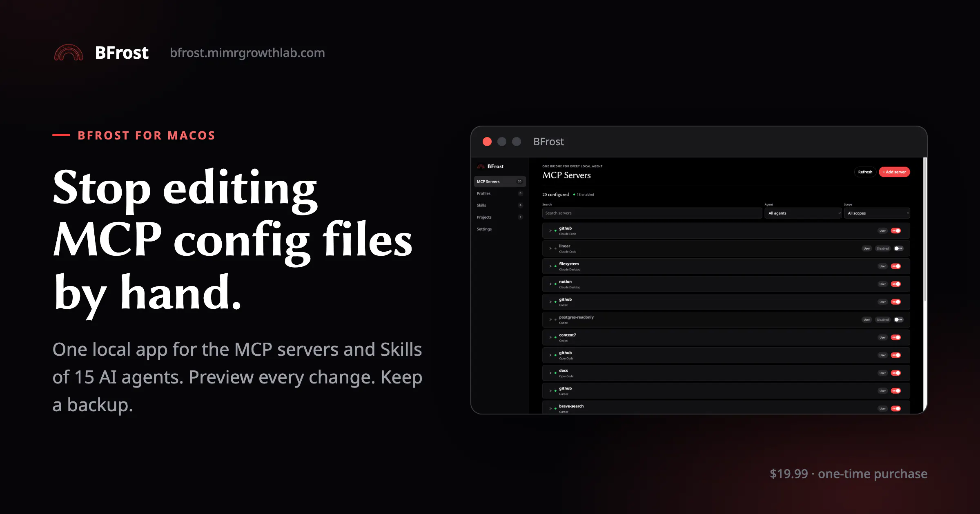The width and height of the screenshot is (980, 514).
Task: Go to Skills in the sidebar
Action: click(500, 205)
